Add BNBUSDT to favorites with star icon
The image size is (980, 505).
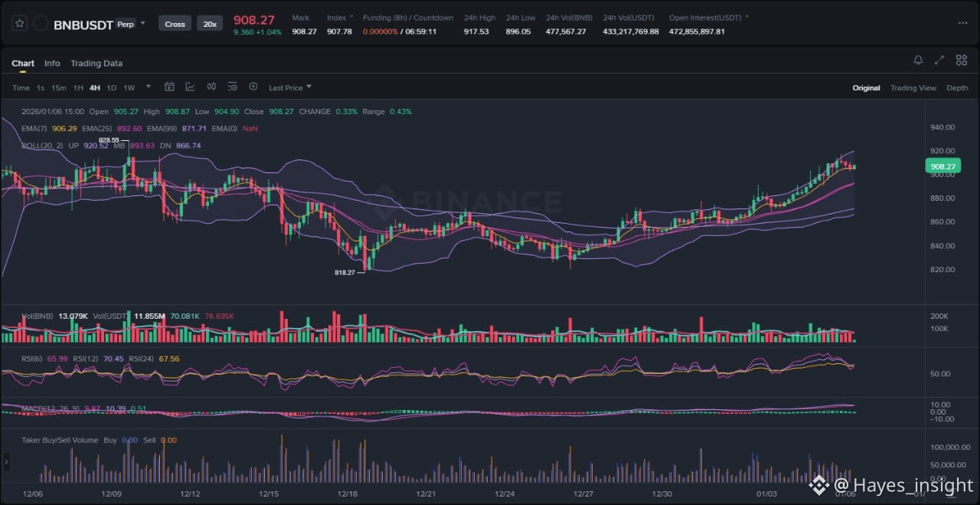19,24
